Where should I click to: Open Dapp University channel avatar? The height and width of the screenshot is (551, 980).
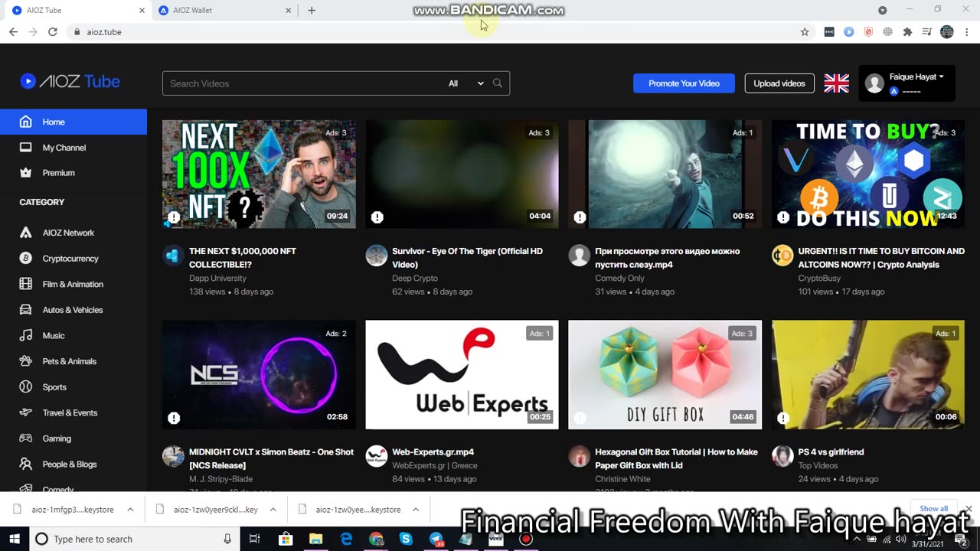173,255
